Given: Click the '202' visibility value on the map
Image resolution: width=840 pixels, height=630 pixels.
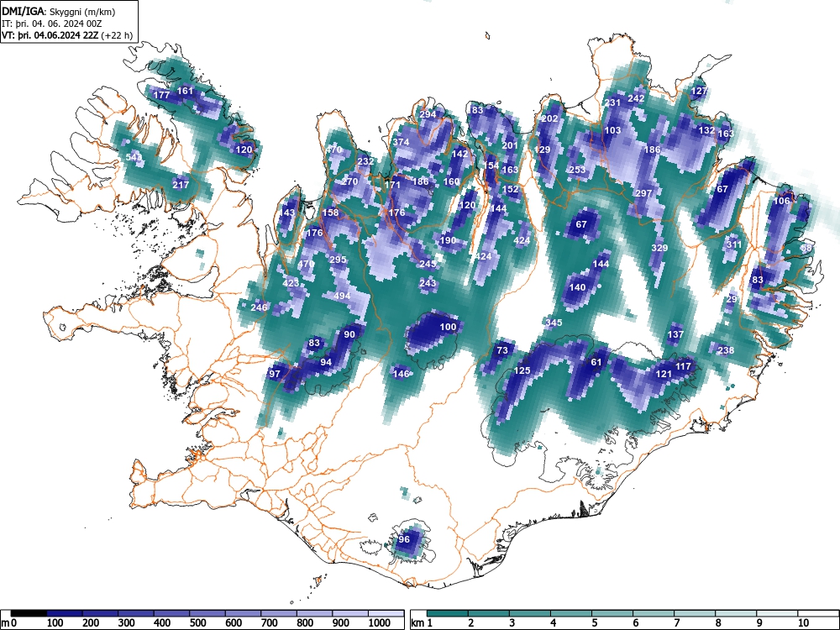Looking at the screenshot, I should point(549,119).
